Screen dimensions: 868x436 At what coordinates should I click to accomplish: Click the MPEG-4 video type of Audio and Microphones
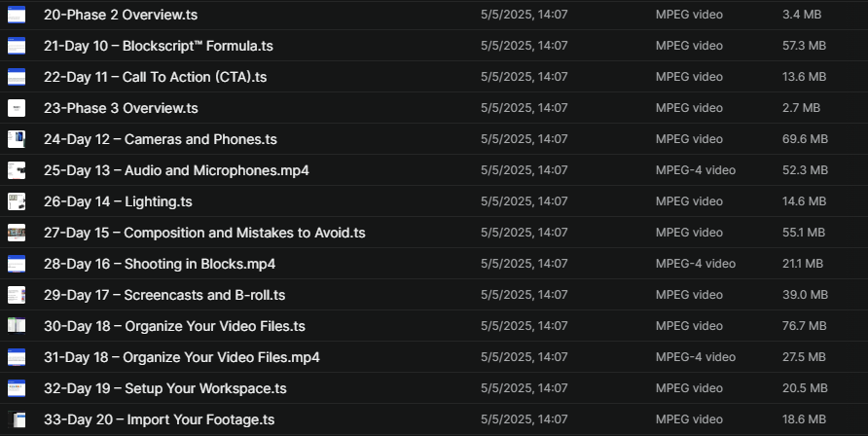[695, 170]
